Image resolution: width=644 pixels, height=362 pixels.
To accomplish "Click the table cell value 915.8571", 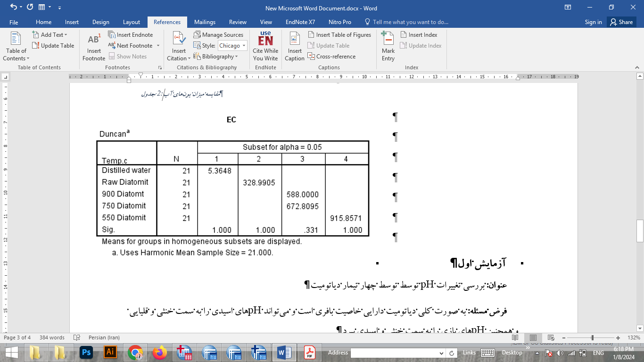I will (346, 218).
